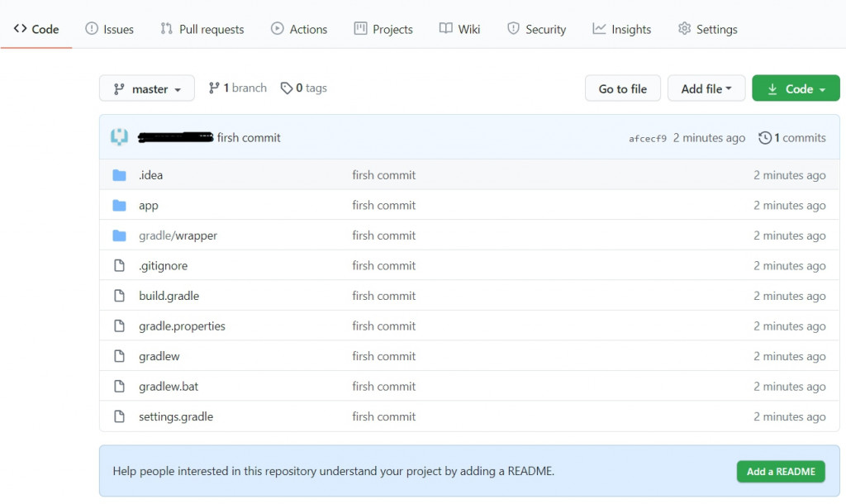Viewport: 846px width, 504px height.
Task: Switch to the Issues tab
Action: tap(110, 29)
